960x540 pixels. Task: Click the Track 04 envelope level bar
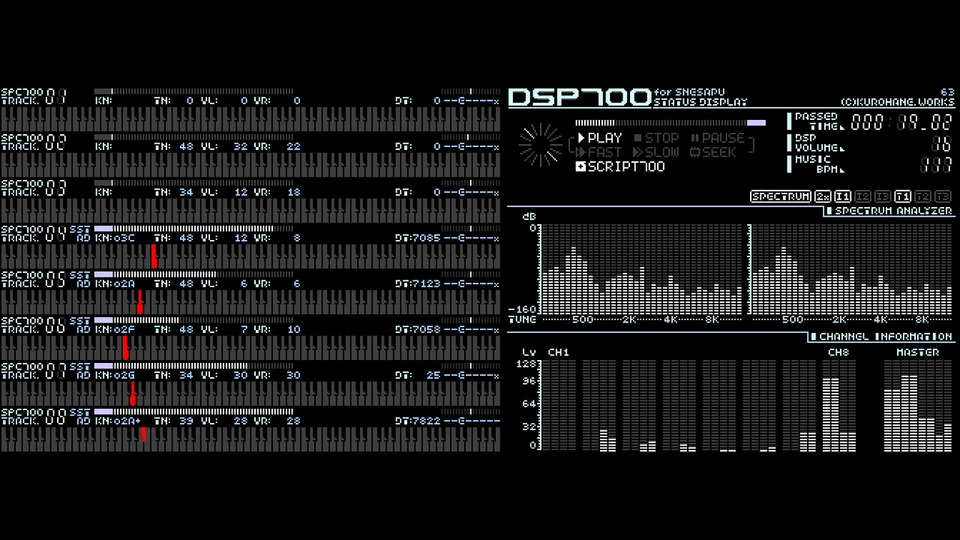(x=194, y=229)
